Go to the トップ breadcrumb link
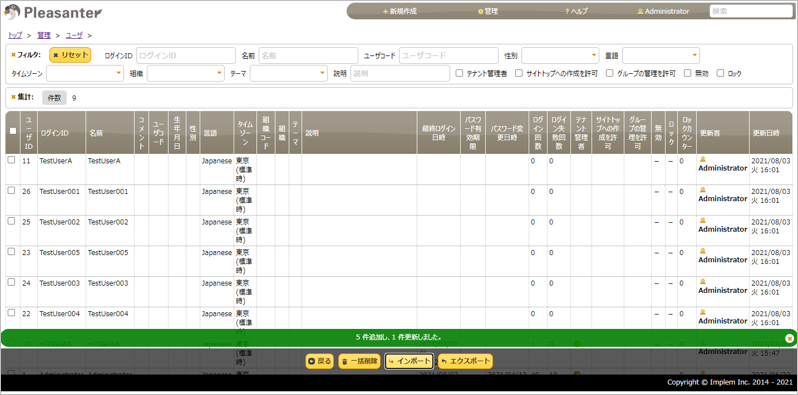 click(x=15, y=35)
